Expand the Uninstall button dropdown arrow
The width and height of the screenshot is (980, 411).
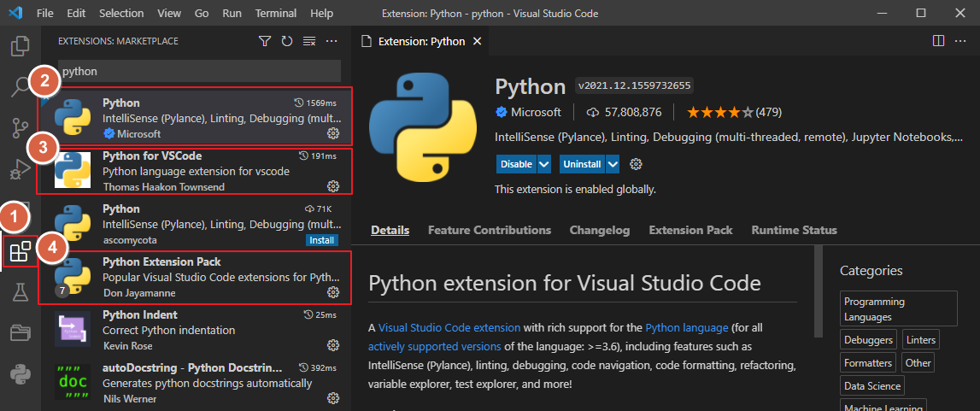(613, 164)
